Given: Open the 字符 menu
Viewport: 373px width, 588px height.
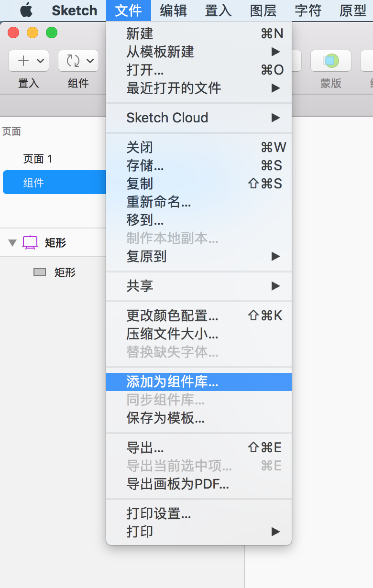Looking at the screenshot, I should tap(308, 10).
